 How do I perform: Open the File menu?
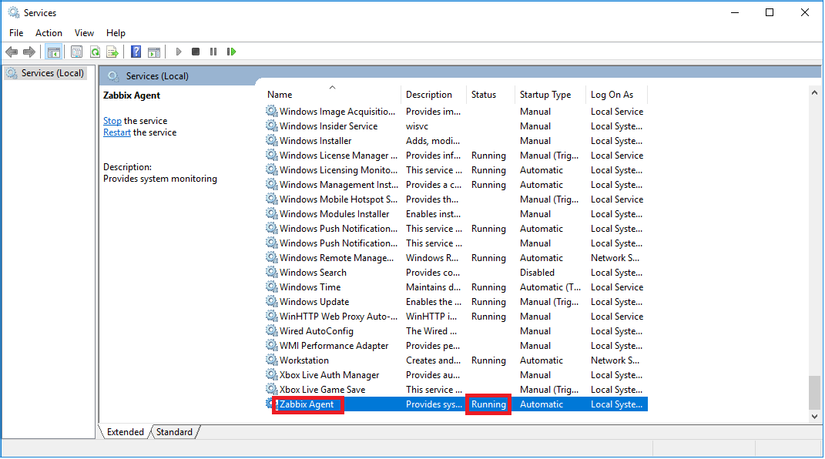pyautogui.click(x=16, y=33)
